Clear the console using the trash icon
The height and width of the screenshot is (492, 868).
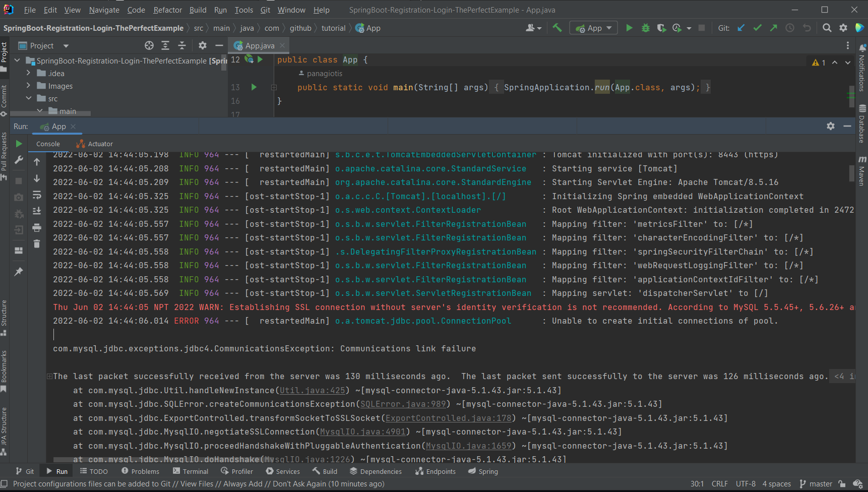(36, 243)
